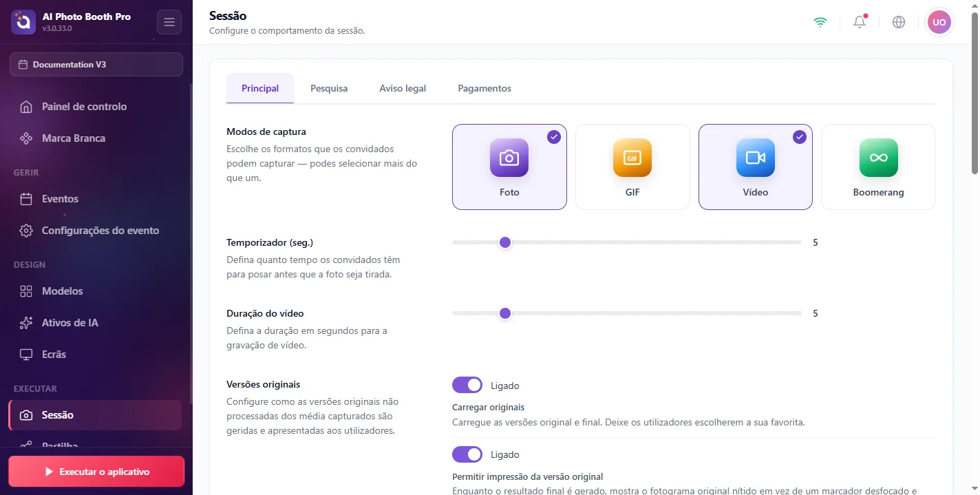980x495 pixels.
Task: Switch to the Pesquisa tab
Action: (329, 88)
